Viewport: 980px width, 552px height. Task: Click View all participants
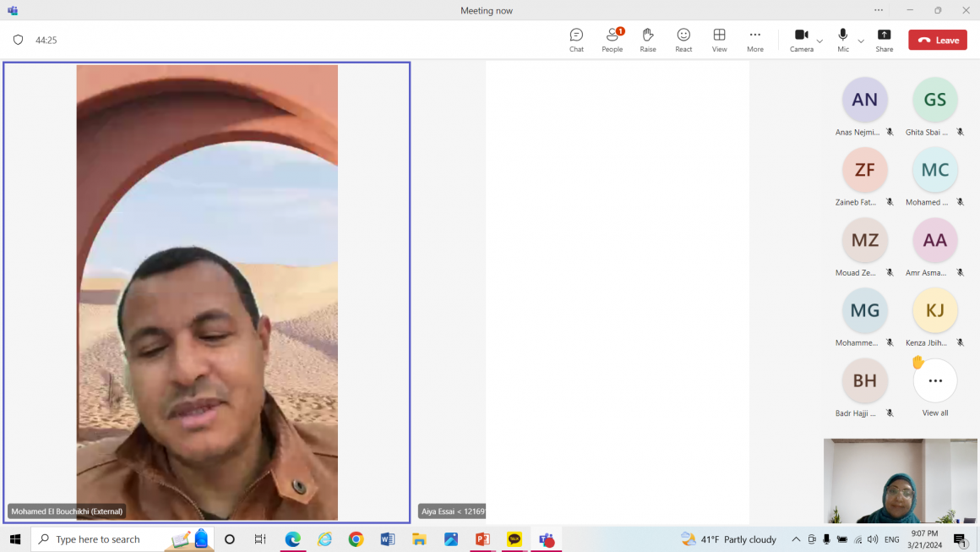point(935,380)
